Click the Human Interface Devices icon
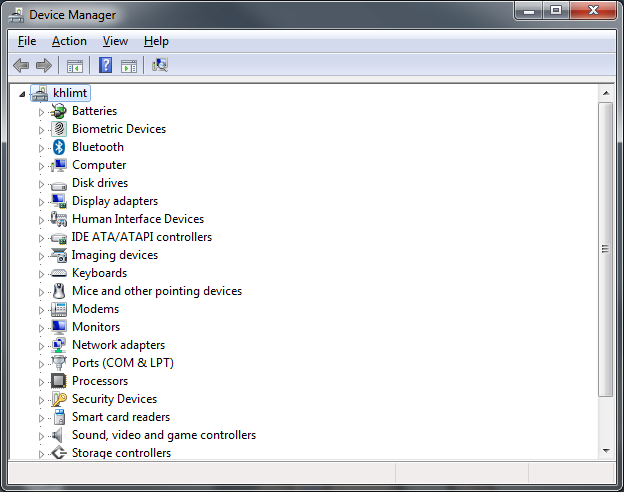 59,219
